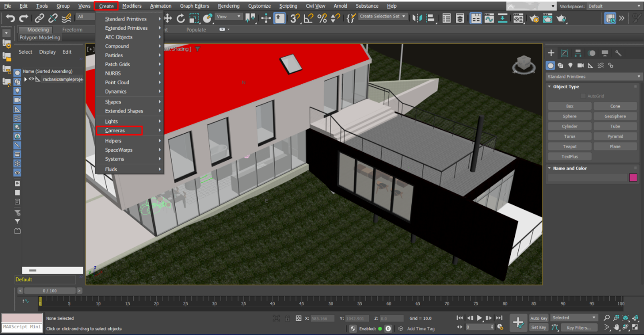The height and width of the screenshot is (335, 644).
Task: Select the Select and Move tool
Action: coord(168,18)
